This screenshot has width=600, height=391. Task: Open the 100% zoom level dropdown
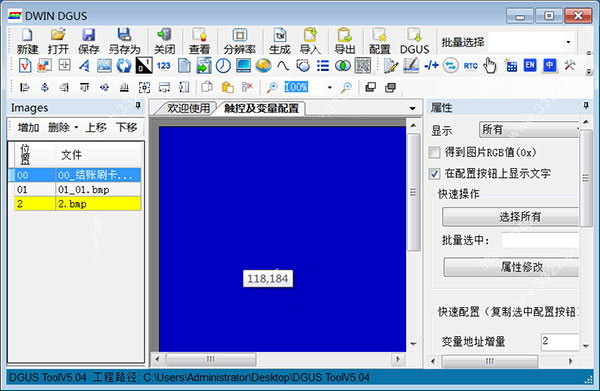pyautogui.click(x=329, y=88)
